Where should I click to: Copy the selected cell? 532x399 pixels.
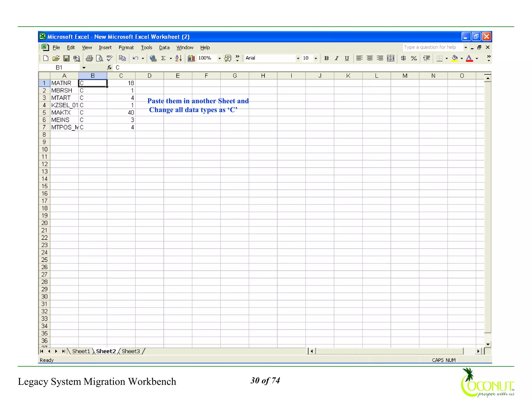(x=122, y=58)
